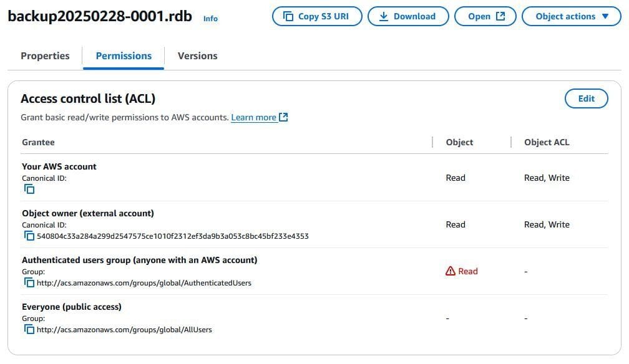Click the download arrow icon in Download button

coord(384,16)
